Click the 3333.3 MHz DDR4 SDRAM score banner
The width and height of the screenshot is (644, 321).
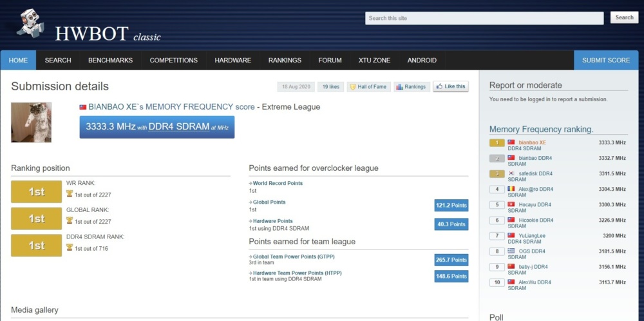click(x=157, y=127)
